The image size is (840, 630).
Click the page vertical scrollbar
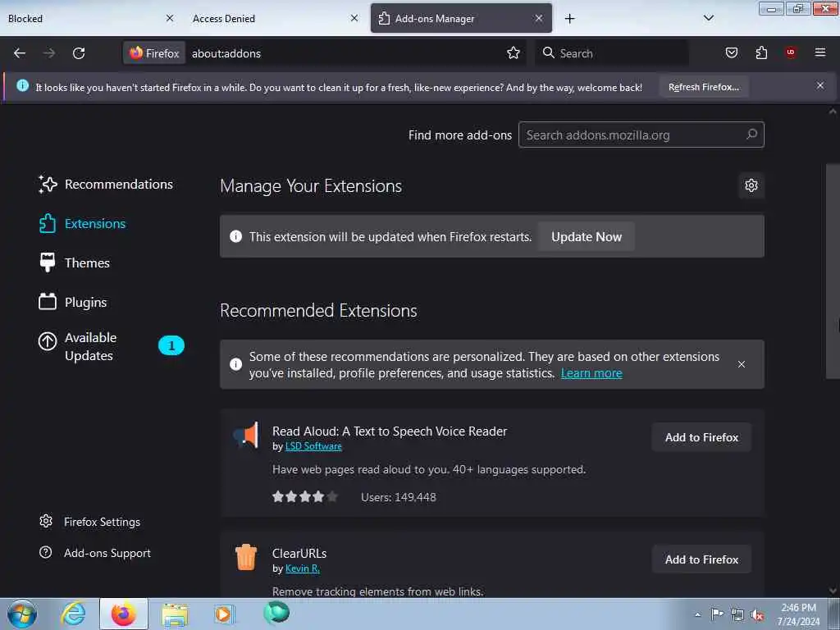(832, 271)
